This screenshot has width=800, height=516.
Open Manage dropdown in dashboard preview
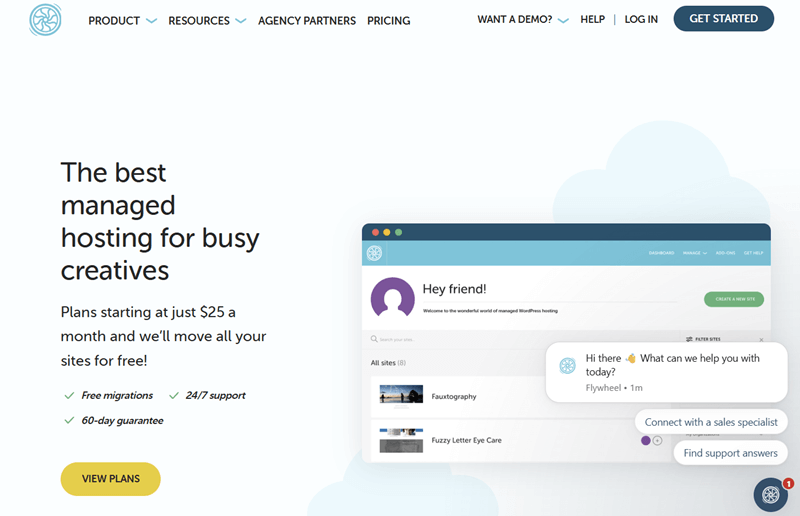(x=695, y=253)
